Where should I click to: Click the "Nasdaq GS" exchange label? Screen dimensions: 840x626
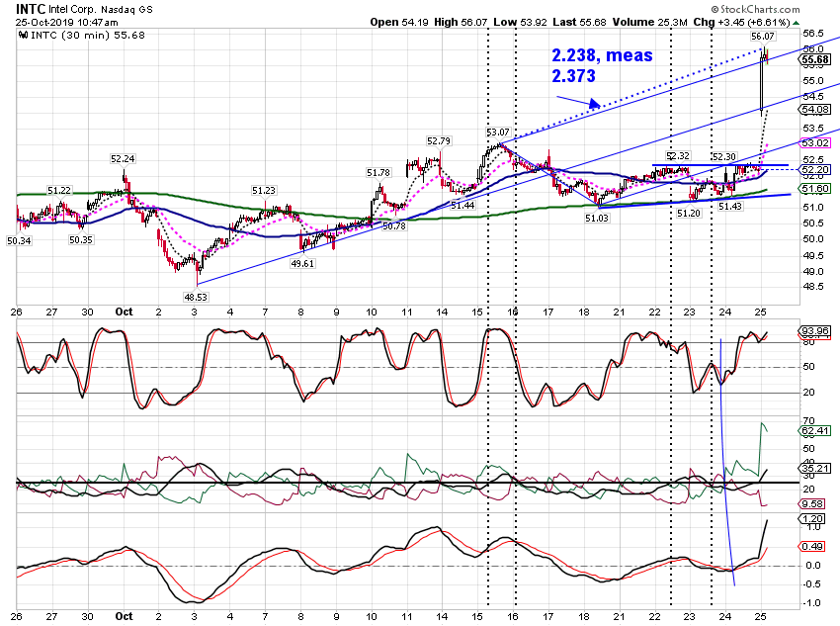[126, 10]
